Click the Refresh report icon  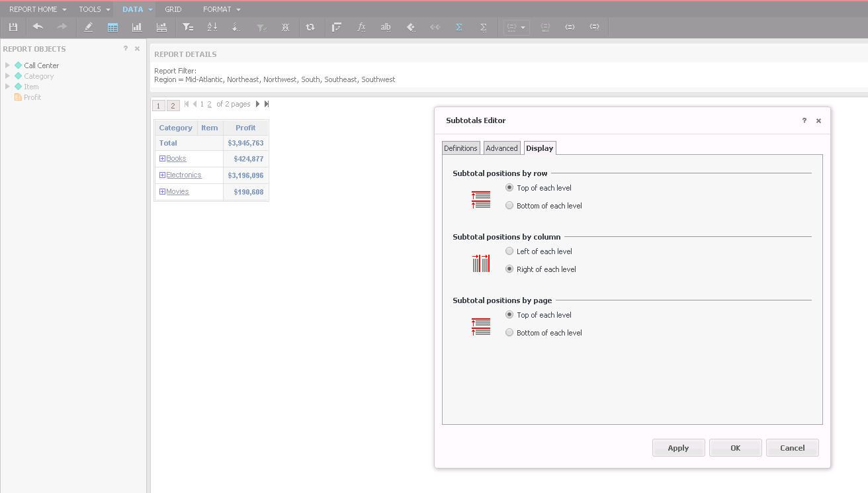point(310,27)
